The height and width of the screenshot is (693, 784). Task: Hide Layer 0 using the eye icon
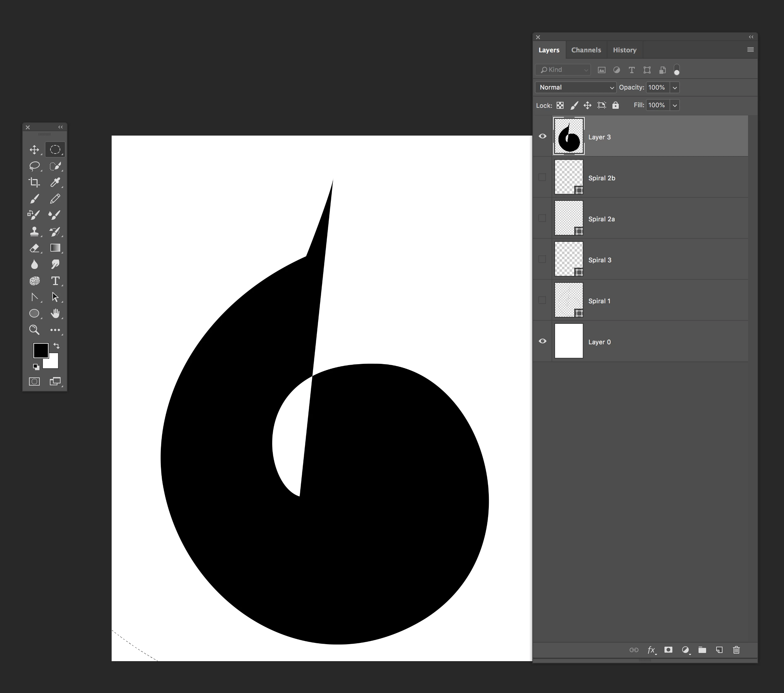(x=542, y=341)
